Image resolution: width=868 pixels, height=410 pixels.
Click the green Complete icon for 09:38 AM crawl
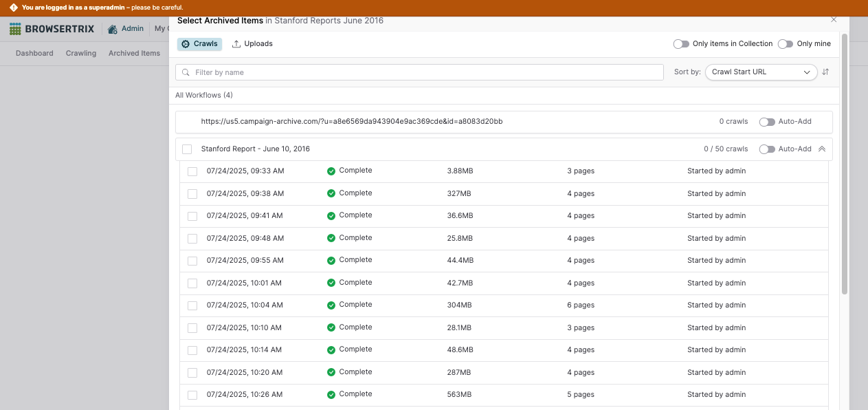click(331, 193)
